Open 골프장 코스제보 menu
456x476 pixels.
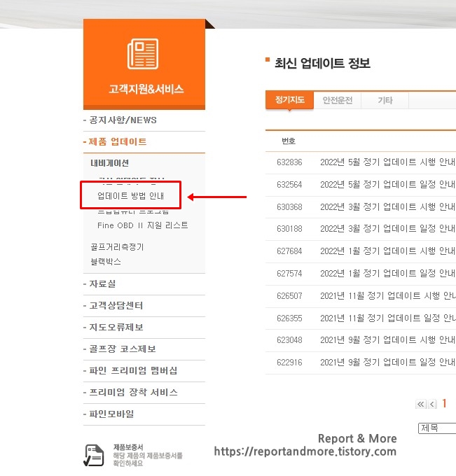tap(123, 349)
